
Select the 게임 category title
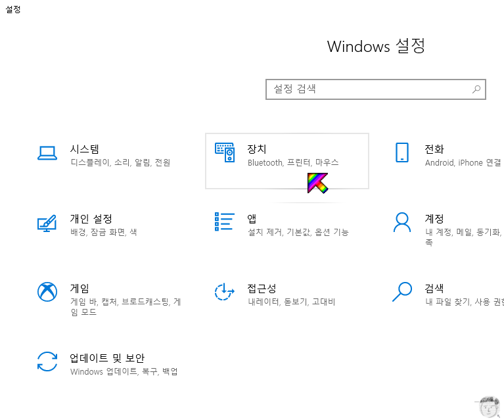click(80, 288)
